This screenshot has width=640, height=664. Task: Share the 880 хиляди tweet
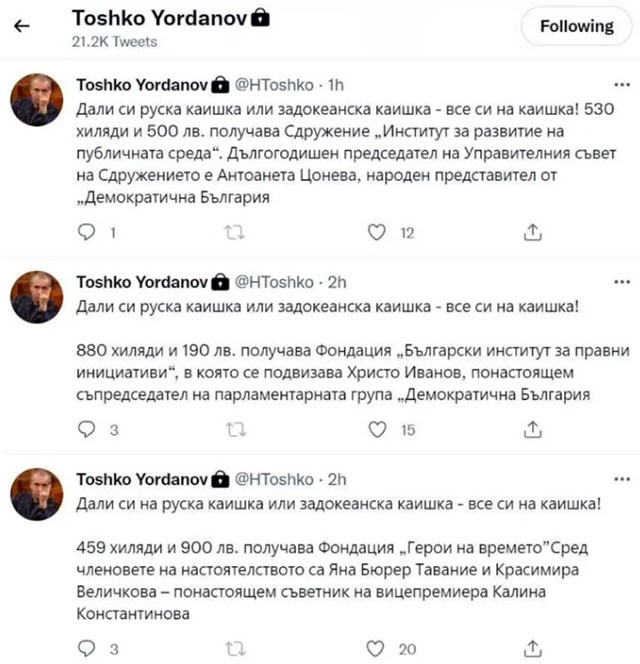[x=533, y=430]
